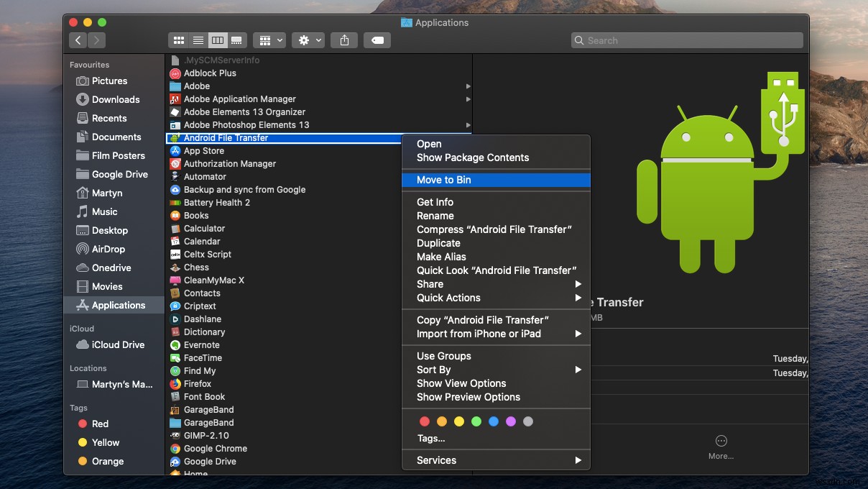Open the Share icon in the toolbar
Viewport: 868px width, 489px height.
coord(343,40)
